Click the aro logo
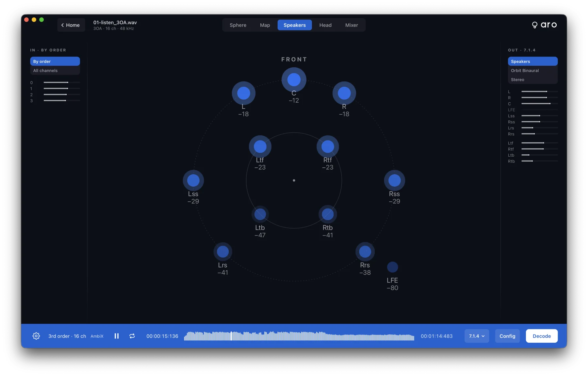Viewport: 588px width, 376px height. pyautogui.click(x=544, y=25)
